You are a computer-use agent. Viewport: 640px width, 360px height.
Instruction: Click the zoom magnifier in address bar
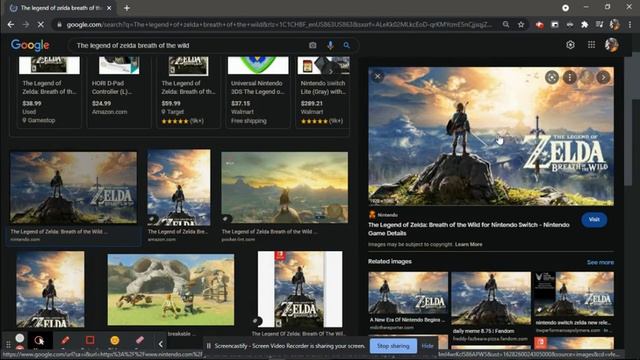506,25
